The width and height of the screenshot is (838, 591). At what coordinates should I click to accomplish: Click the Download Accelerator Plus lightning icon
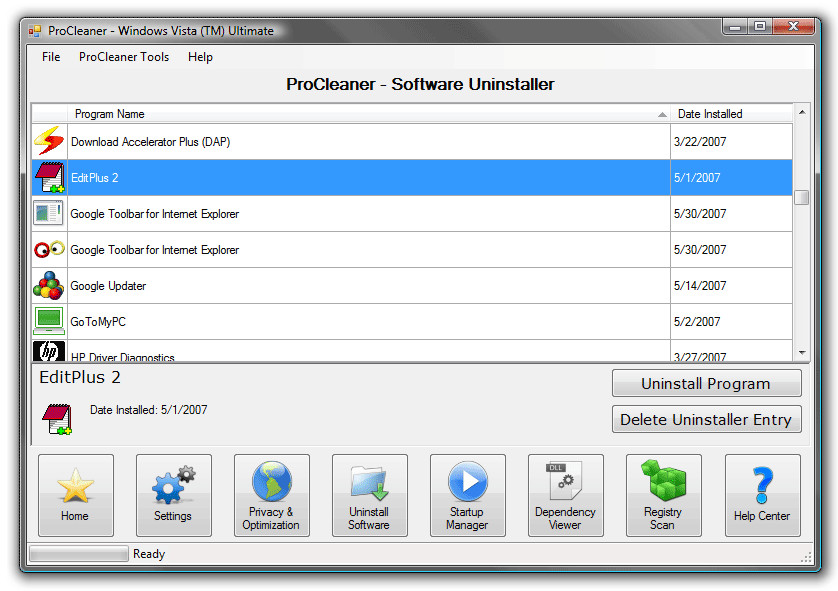pyautogui.click(x=49, y=141)
